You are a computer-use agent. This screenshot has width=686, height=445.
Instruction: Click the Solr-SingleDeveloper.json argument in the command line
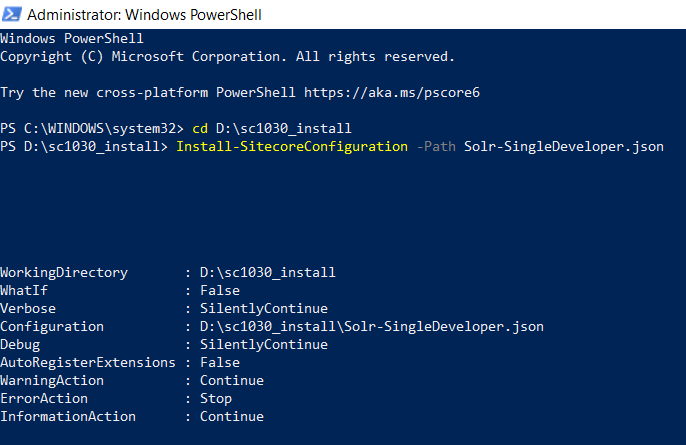click(x=564, y=147)
